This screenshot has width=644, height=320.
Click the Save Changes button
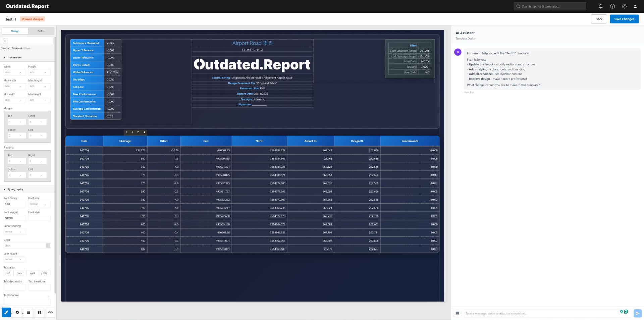[x=624, y=19]
